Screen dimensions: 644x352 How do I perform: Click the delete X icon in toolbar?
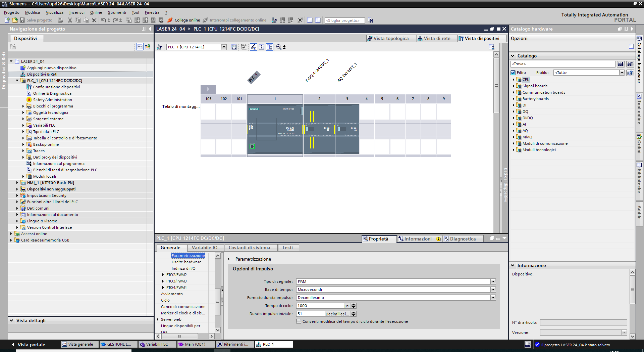[94, 20]
